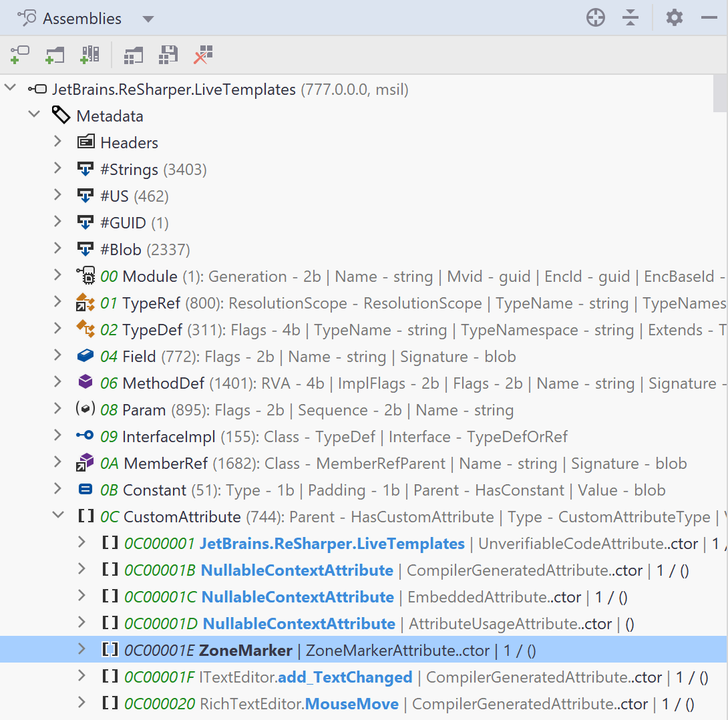Click the TypeDef table icon
The image size is (728, 720).
85,329
